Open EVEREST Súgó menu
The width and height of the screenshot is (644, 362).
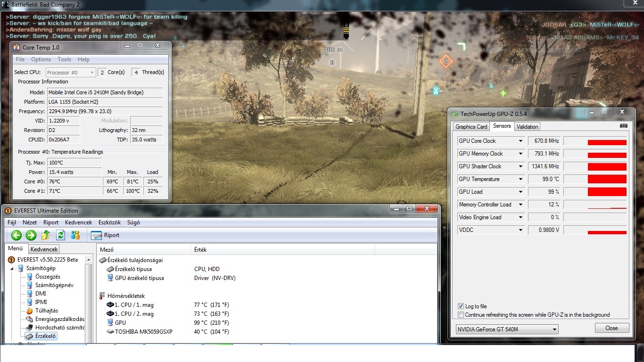point(134,222)
